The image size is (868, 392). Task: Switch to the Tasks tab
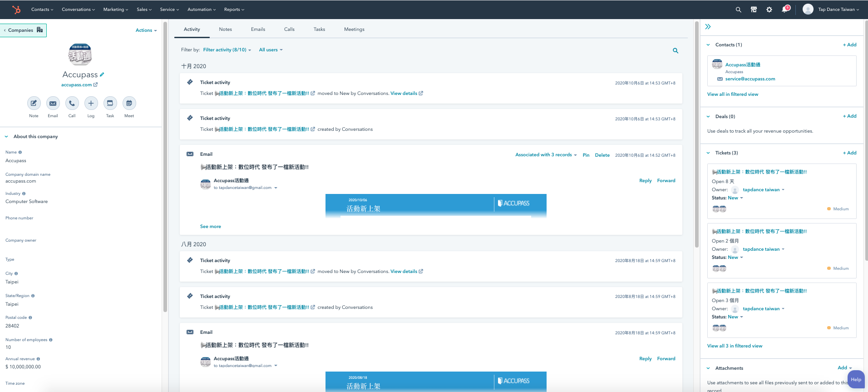click(x=319, y=29)
